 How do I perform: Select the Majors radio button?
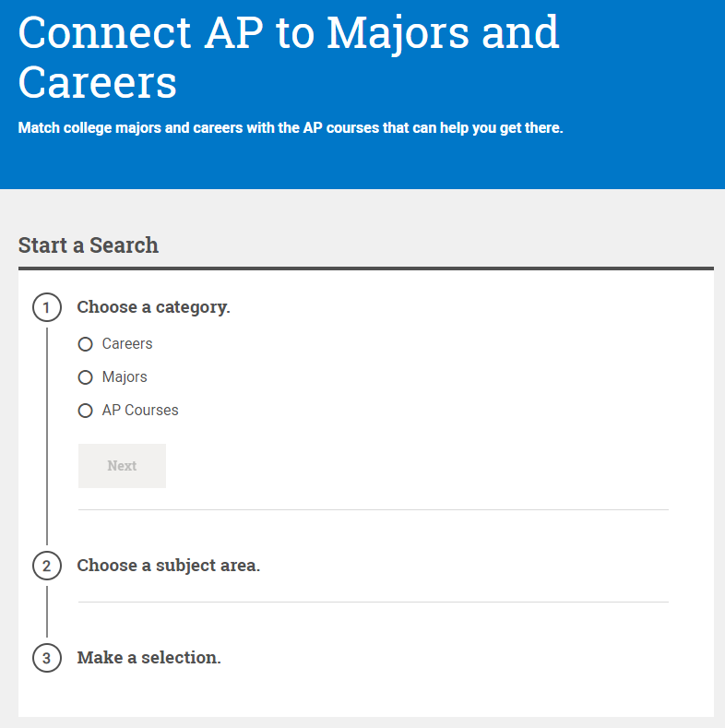point(86,377)
